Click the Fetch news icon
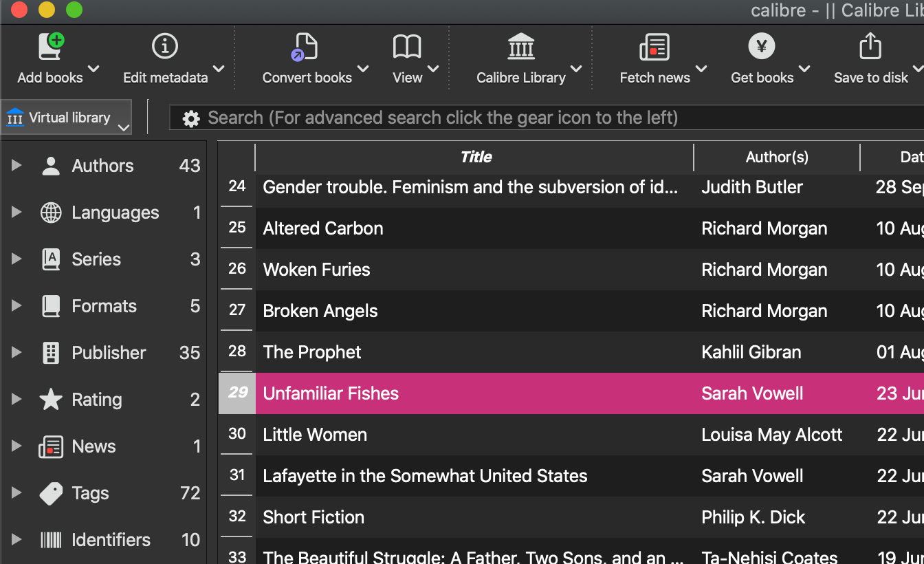 tap(654, 48)
